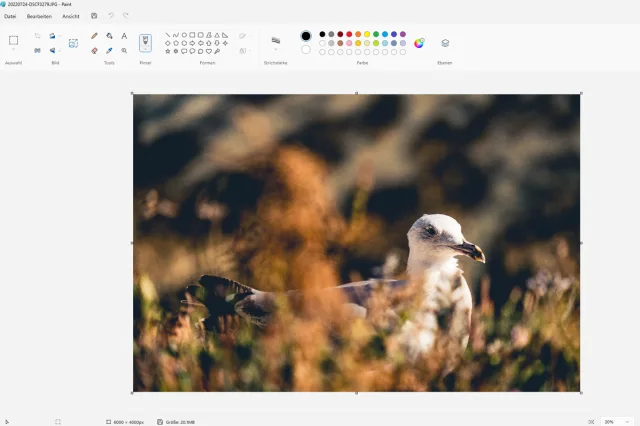Open the Datei menu
Image resolution: width=640 pixels, height=426 pixels.
[10, 16]
